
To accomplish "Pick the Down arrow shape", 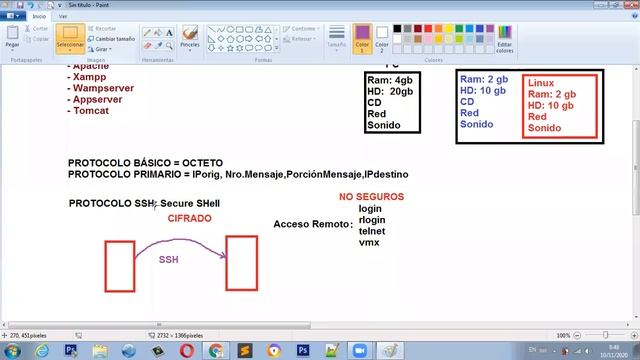I will 211,48.
